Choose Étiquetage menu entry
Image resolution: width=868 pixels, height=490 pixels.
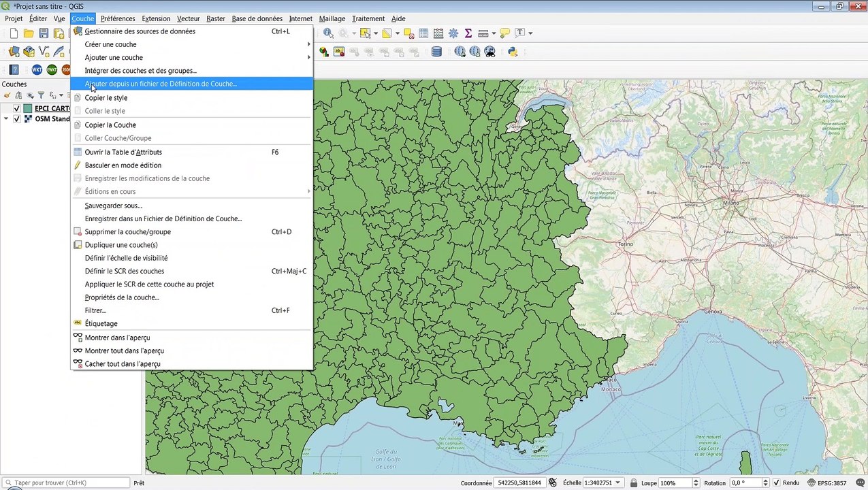coord(191,324)
